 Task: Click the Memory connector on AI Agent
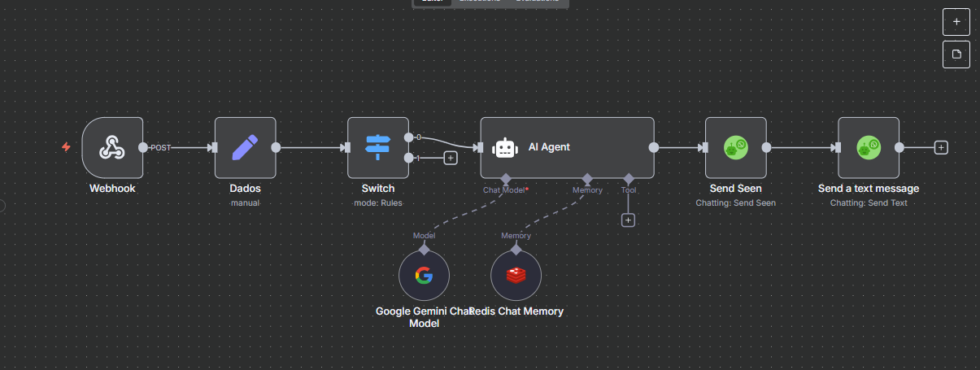[587, 177]
